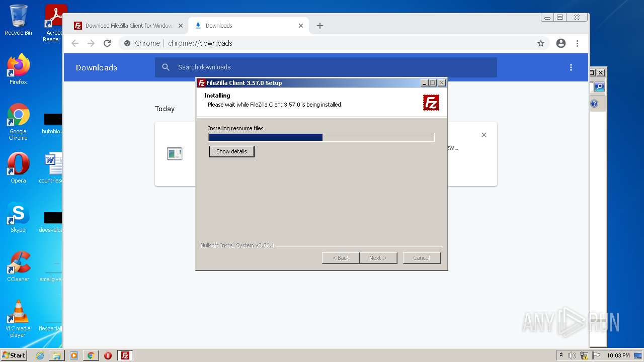The height and width of the screenshot is (362, 644).
Task: Open a new Chrome tab
Action: 320,26
